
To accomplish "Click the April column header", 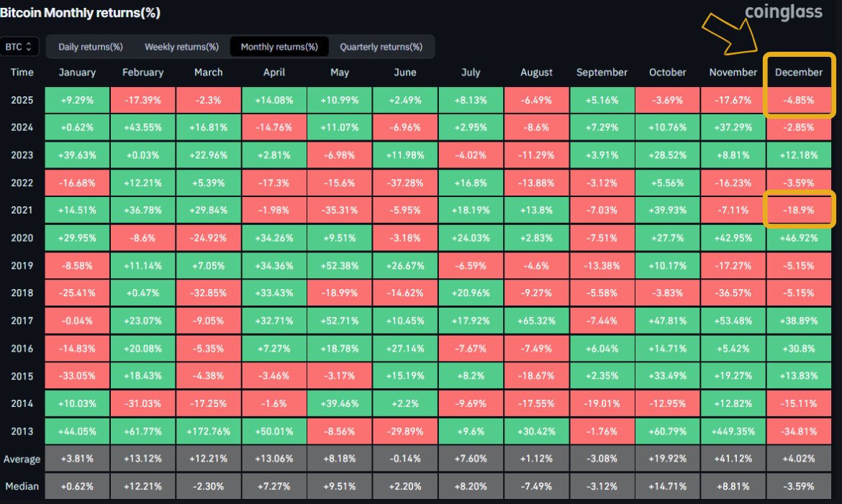I will [x=274, y=72].
